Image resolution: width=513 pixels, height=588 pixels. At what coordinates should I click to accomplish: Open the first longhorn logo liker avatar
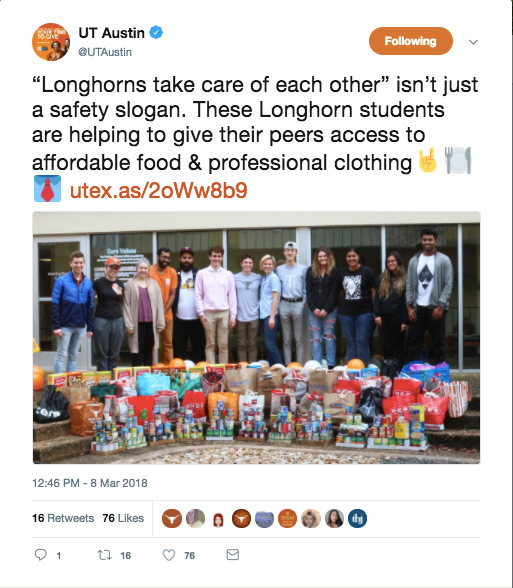172,519
